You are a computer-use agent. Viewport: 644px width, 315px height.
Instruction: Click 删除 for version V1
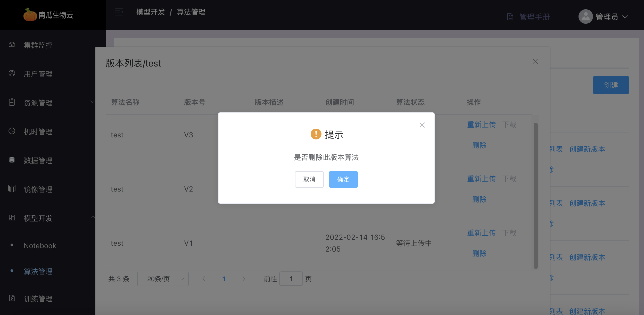click(x=480, y=254)
